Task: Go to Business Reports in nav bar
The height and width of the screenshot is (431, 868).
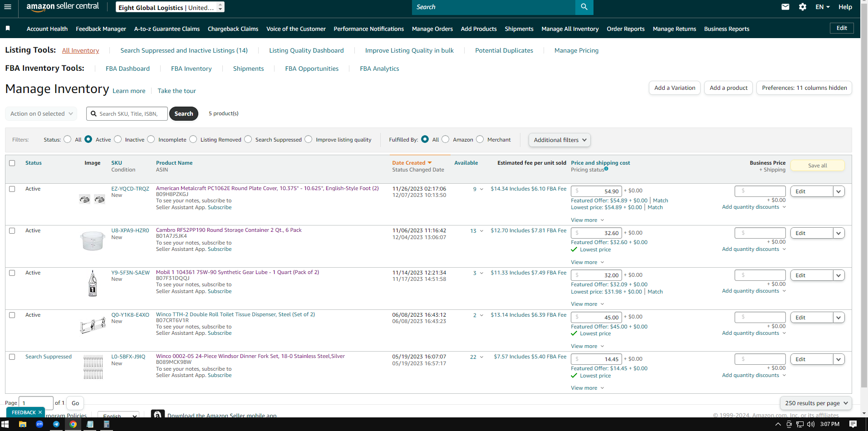Action: (x=726, y=29)
